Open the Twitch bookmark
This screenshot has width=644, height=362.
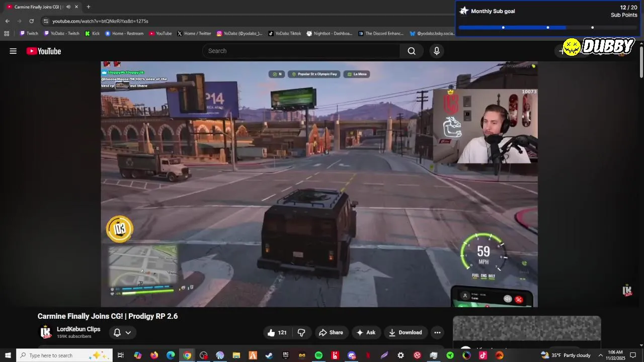29,34
